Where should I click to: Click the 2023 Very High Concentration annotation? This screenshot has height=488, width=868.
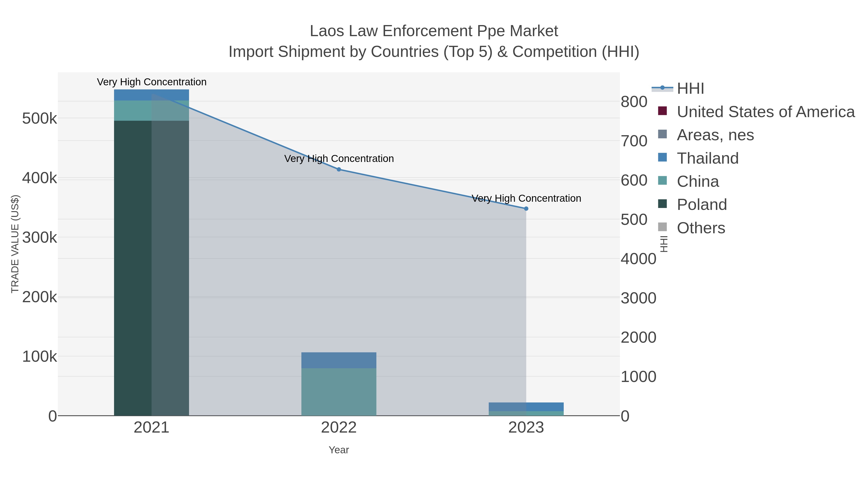pyautogui.click(x=526, y=198)
